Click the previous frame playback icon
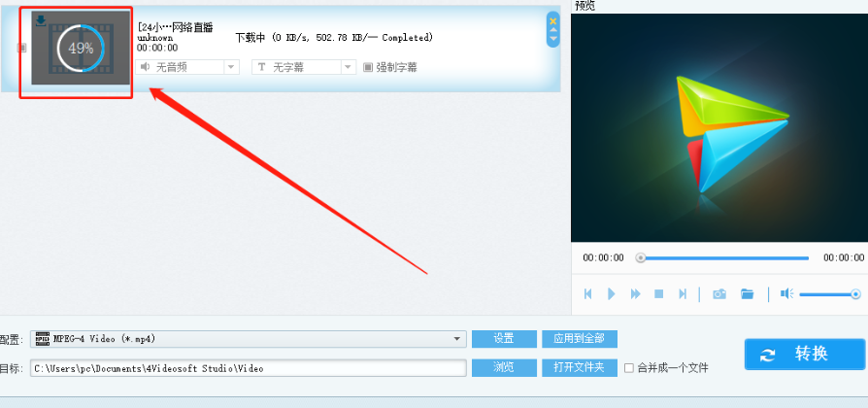868x408 pixels. pyautogui.click(x=588, y=294)
